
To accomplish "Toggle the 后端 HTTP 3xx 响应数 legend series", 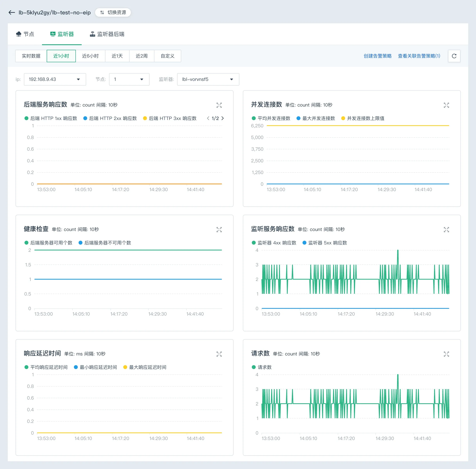I will (170, 118).
